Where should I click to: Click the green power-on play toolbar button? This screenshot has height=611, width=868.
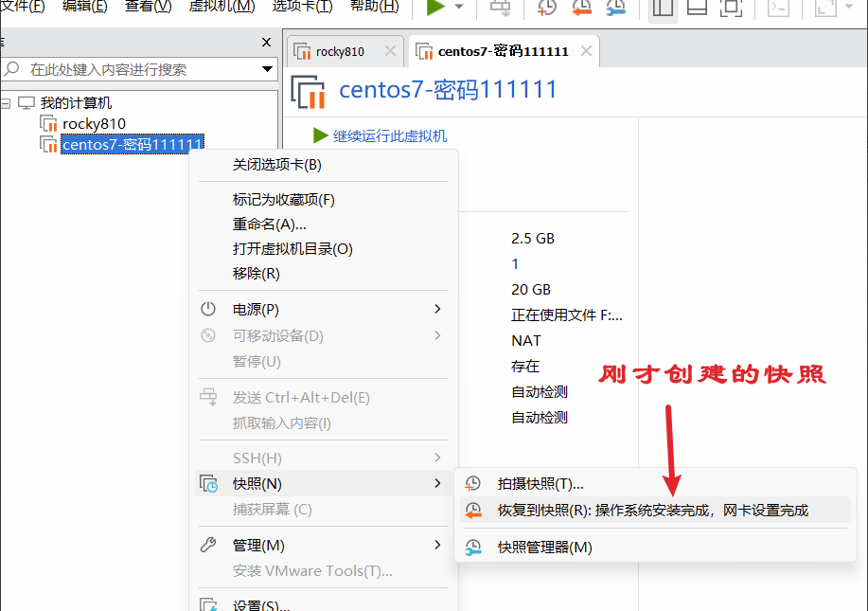pos(436,8)
